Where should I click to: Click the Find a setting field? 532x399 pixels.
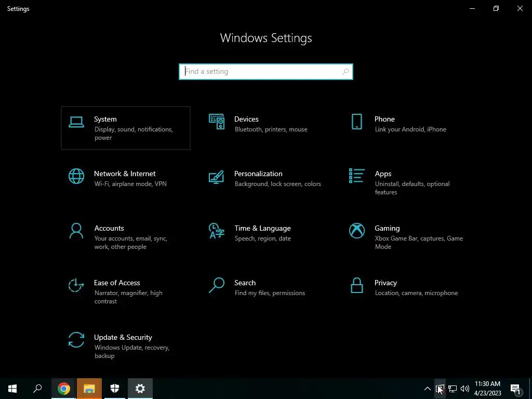(265, 72)
